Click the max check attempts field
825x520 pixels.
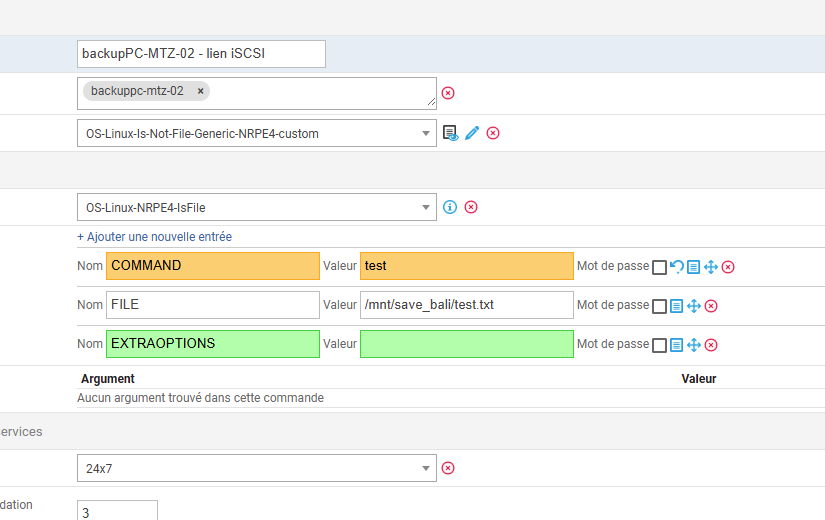click(x=117, y=511)
